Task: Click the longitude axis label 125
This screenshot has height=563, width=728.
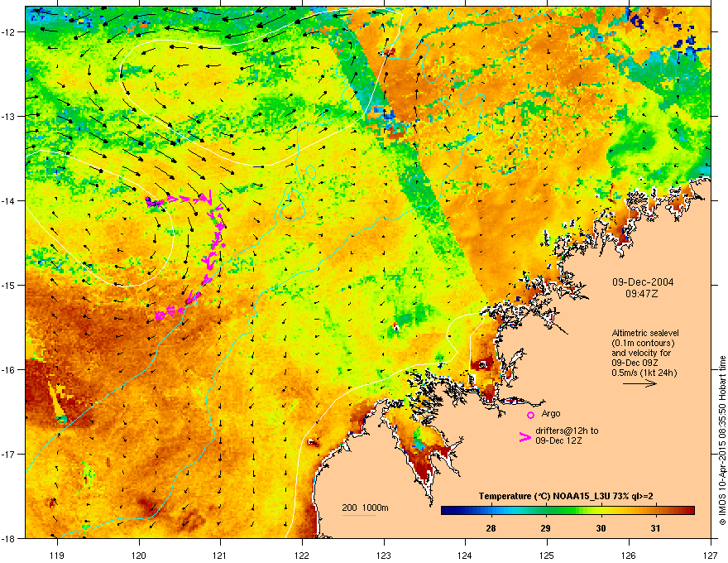Action: [x=547, y=555]
